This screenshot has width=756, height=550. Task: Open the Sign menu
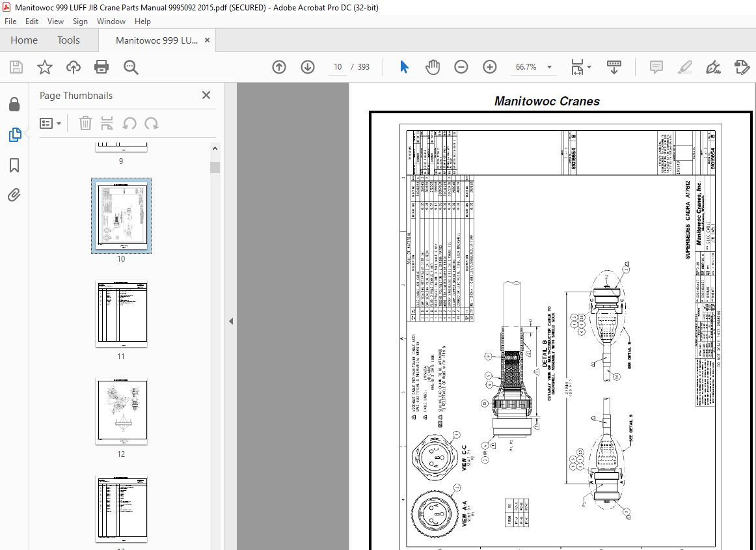coord(80,21)
